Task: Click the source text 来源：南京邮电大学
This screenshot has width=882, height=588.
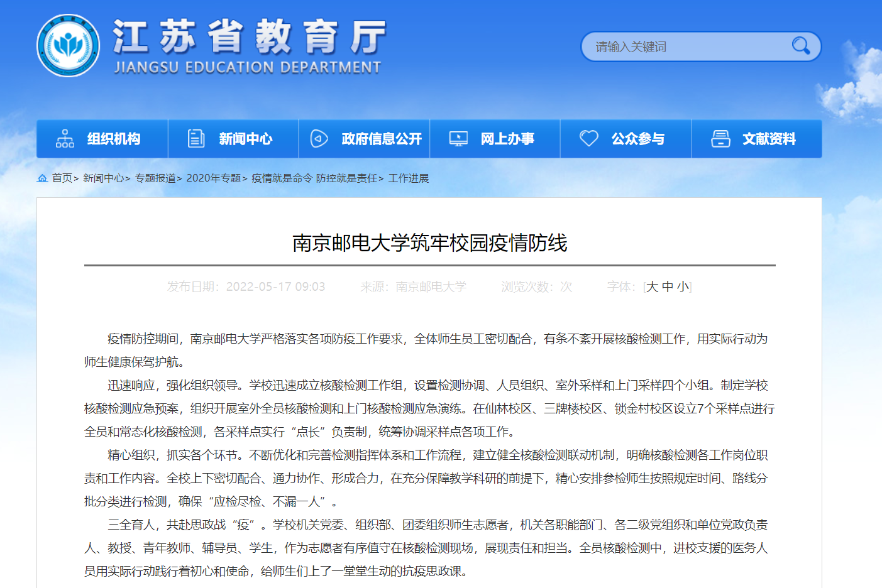Action: tap(414, 287)
